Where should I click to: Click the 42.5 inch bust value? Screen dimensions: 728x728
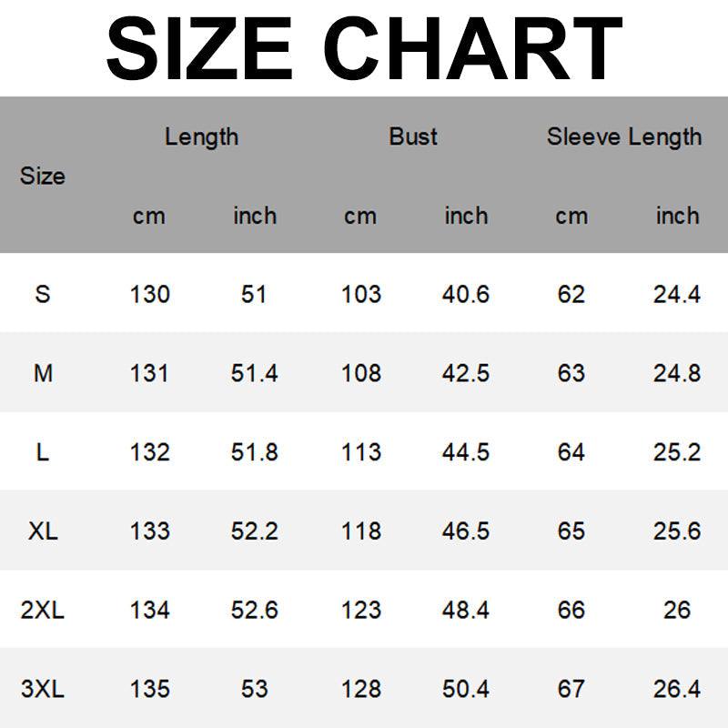click(466, 373)
